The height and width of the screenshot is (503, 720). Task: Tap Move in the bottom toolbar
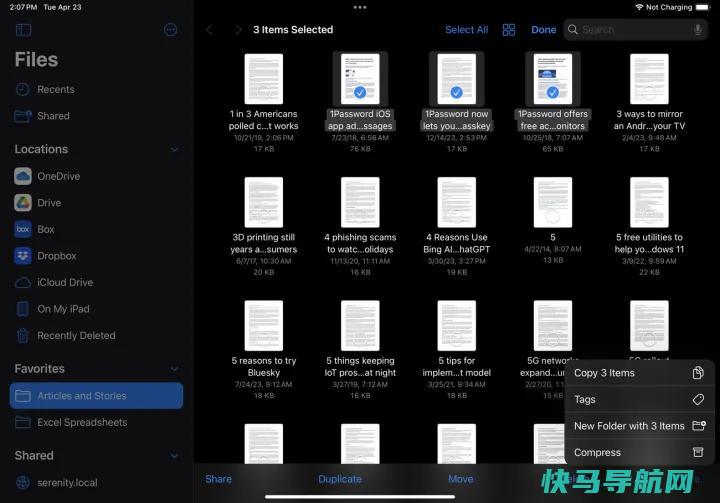[461, 479]
